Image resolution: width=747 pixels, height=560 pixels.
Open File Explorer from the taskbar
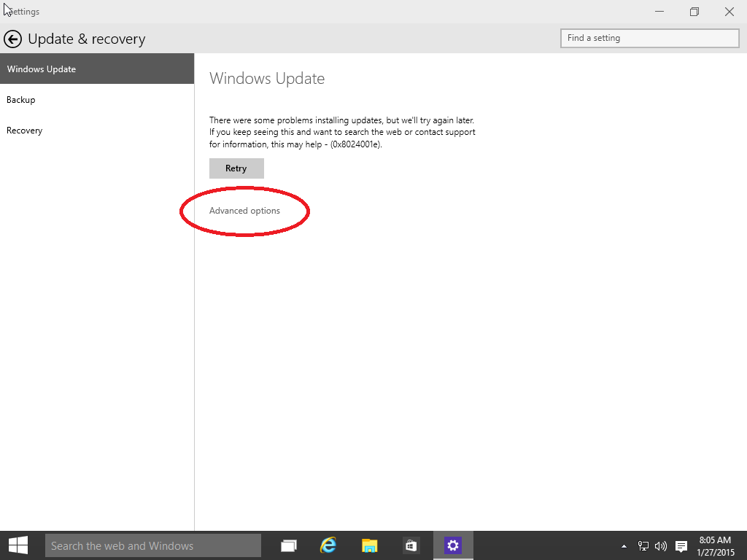click(x=369, y=545)
